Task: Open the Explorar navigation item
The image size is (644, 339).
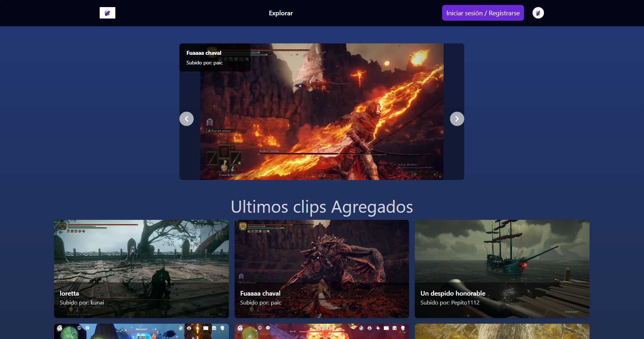Action: coord(281,13)
